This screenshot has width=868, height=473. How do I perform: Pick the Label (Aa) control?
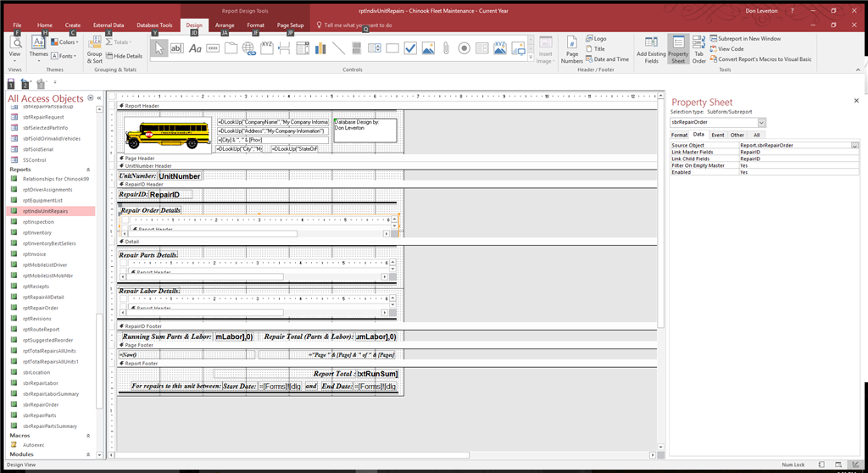coord(195,48)
